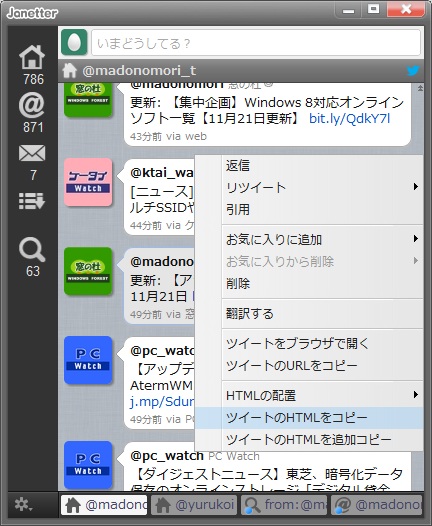The height and width of the screenshot is (526, 432).
Task: Click the @ktai_wa username link
Action: (162, 172)
